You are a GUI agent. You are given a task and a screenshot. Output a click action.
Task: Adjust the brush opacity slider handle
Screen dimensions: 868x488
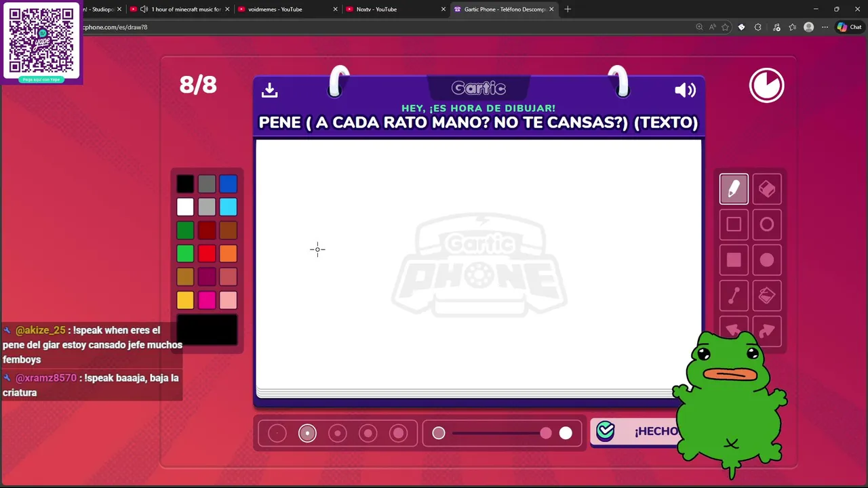pyautogui.click(x=546, y=433)
